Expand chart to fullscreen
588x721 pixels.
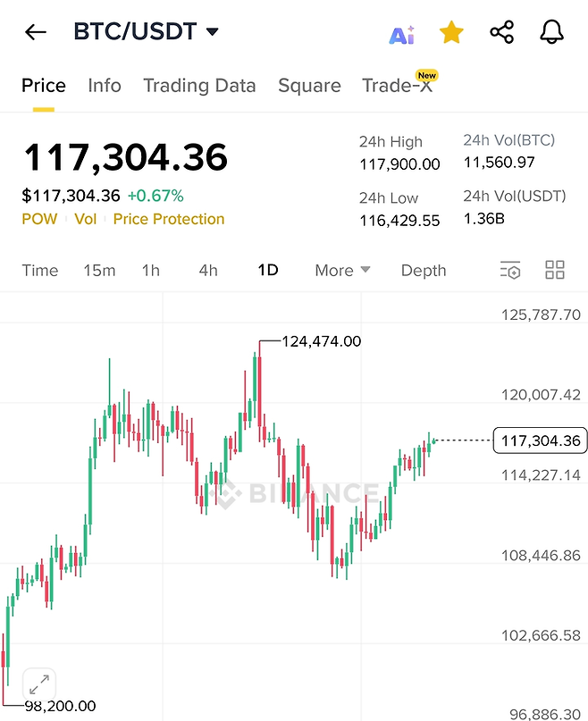coord(38,685)
